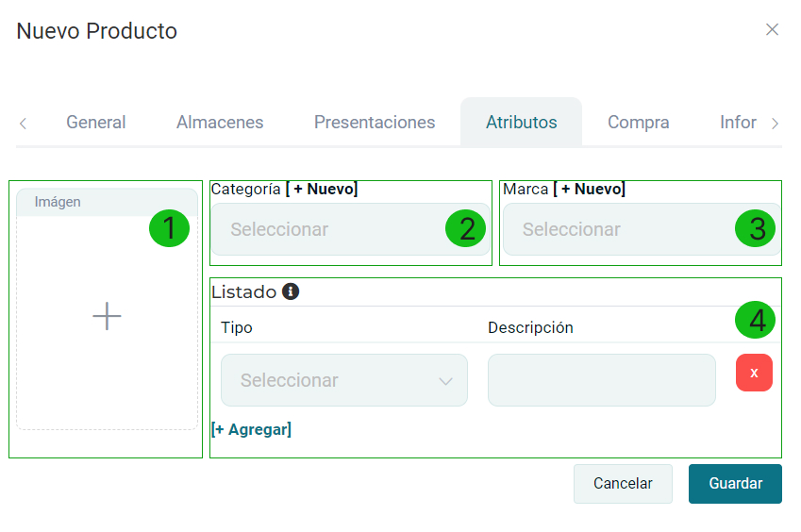Click the Descripción text field
The height and width of the screenshot is (532, 801).
tap(601, 380)
